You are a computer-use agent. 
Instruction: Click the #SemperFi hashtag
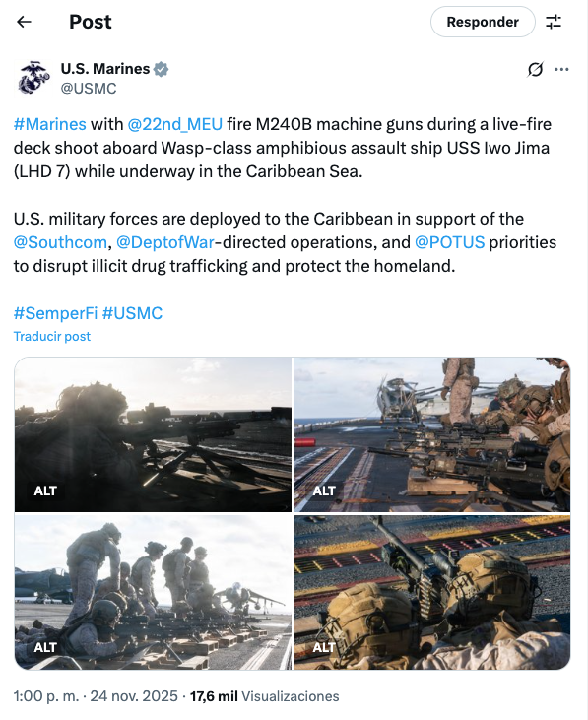click(55, 313)
